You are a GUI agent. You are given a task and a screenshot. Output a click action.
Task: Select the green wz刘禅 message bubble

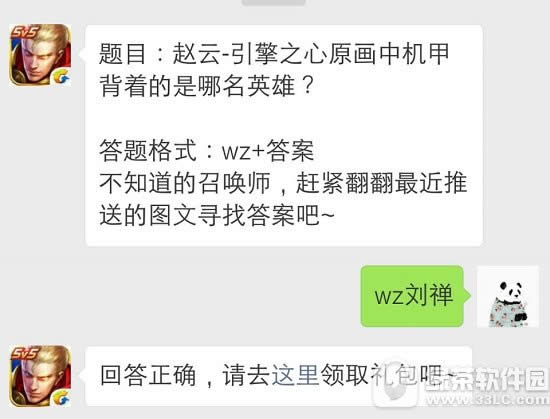coord(412,296)
